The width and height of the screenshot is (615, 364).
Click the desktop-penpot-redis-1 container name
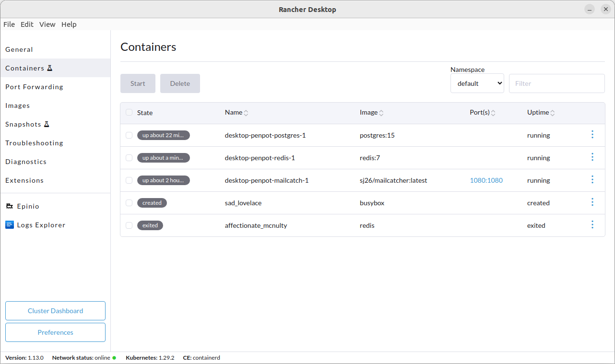tap(260, 158)
